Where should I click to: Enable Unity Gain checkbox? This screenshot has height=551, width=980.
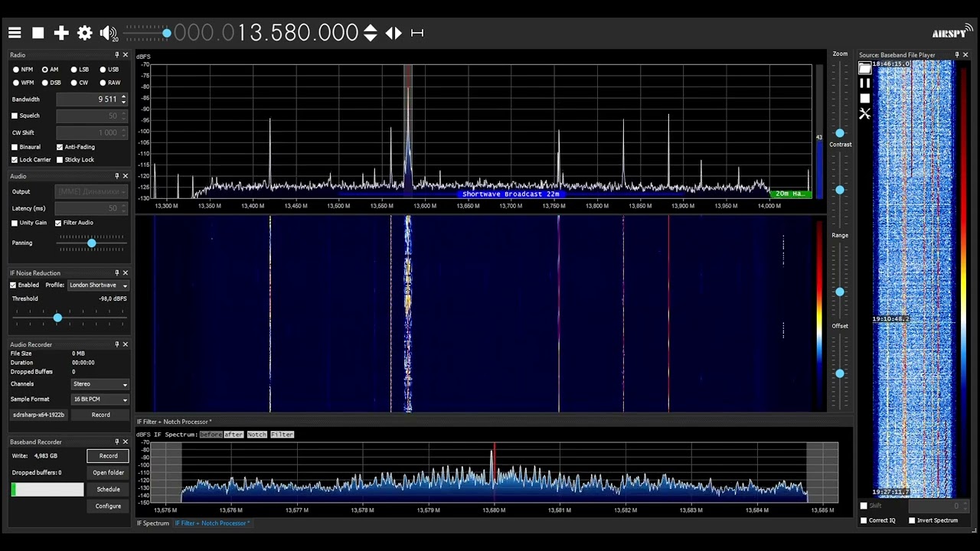pyautogui.click(x=15, y=223)
